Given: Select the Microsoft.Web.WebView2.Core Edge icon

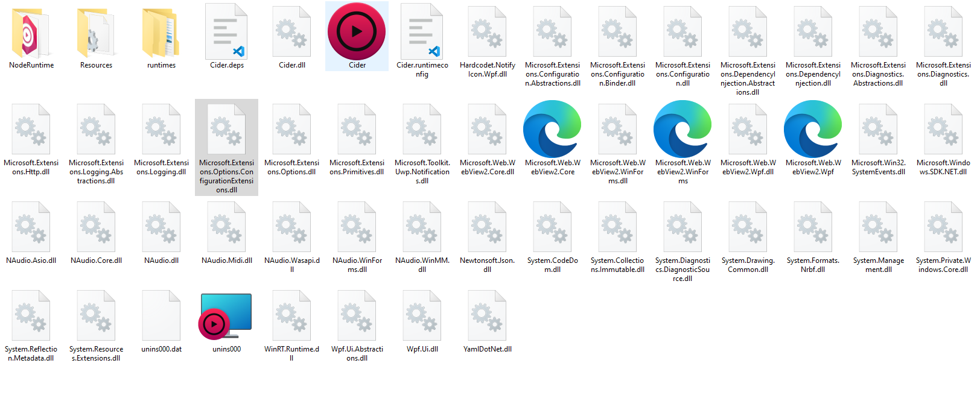Looking at the screenshot, I should pyautogui.click(x=552, y=129).
